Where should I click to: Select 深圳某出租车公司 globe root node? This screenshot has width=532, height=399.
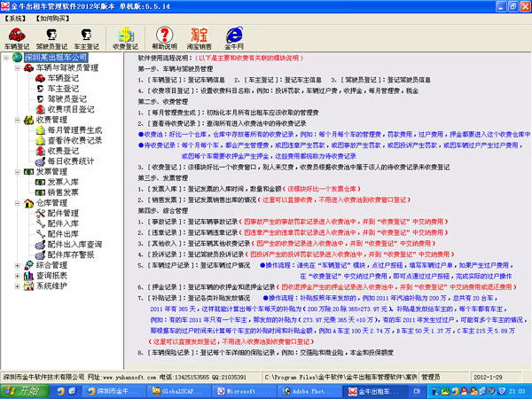click(56, 58)
